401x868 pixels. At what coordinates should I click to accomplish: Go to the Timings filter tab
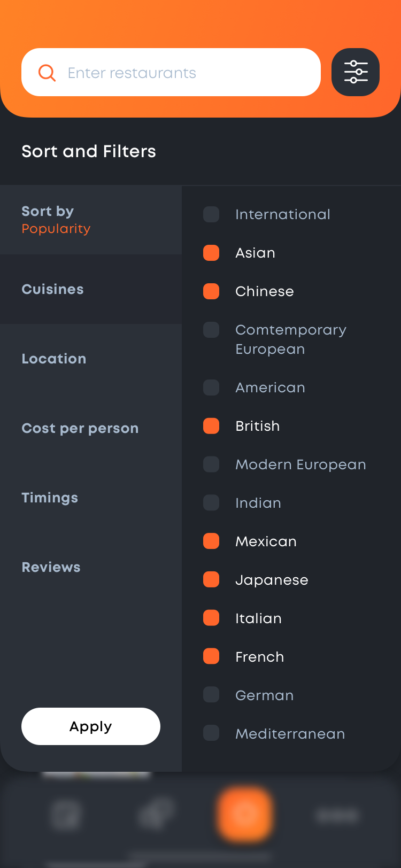pos(91,498)
